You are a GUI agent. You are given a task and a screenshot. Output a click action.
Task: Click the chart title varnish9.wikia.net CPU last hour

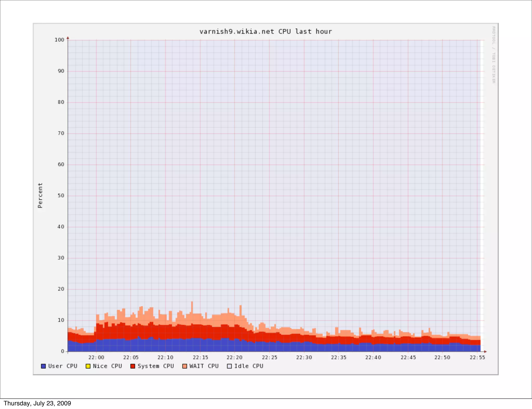(265, 32)
